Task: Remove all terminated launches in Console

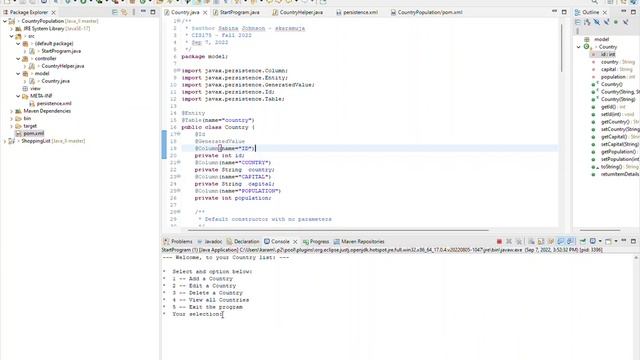Action: coord(519,242)
